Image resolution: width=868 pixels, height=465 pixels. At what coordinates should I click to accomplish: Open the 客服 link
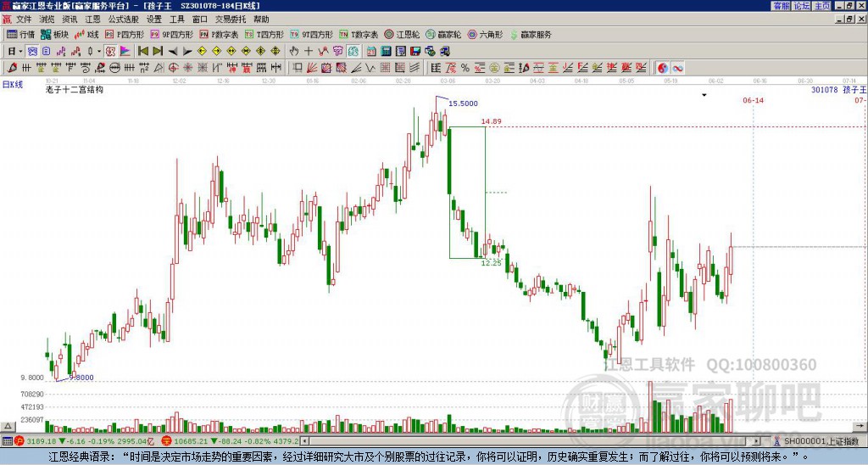coord(781,6)
